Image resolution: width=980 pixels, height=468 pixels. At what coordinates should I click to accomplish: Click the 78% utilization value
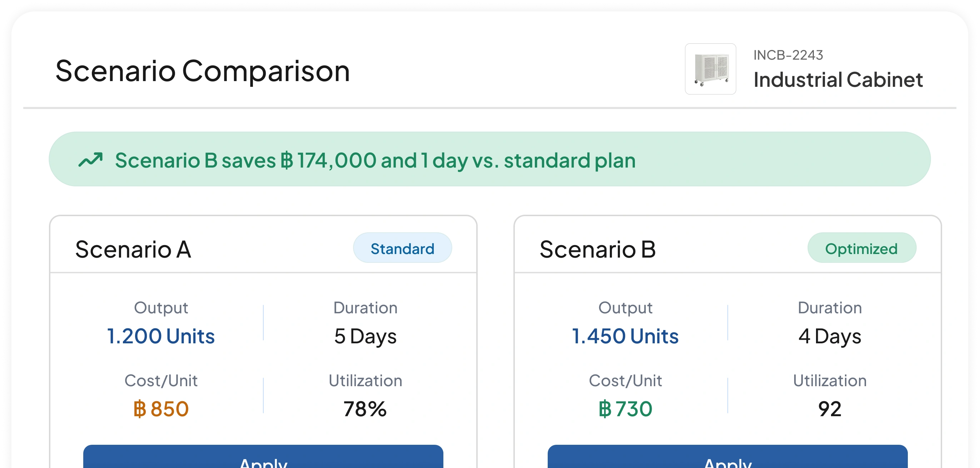click(365, 409)
